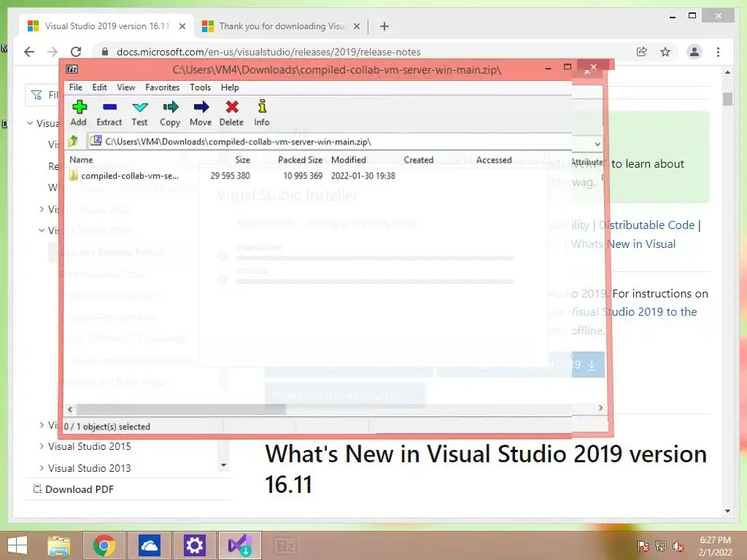Go up one folder level in 7-Zip
The width and height of the screenshot is (747, 560).
coord(73,141)
